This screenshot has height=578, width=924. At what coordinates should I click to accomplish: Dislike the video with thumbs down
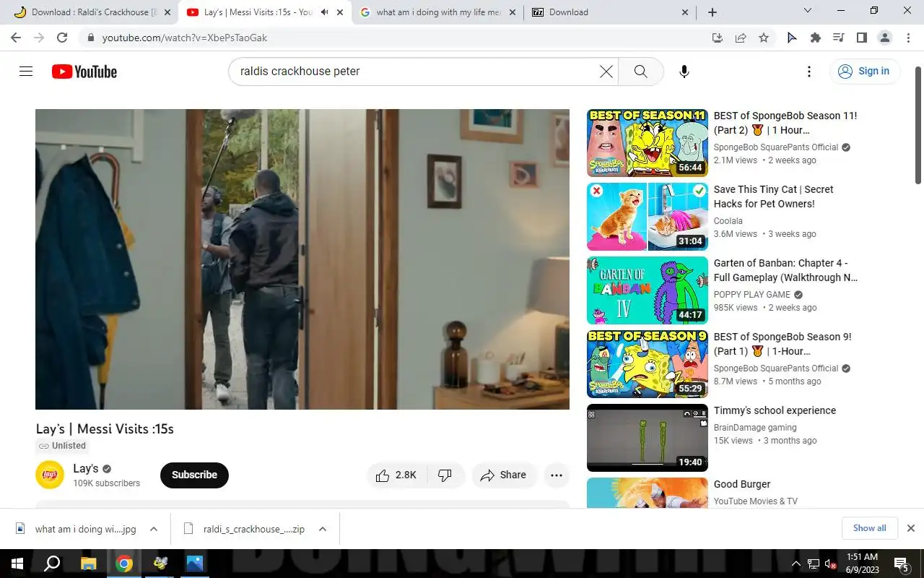(x=445, y=475)
